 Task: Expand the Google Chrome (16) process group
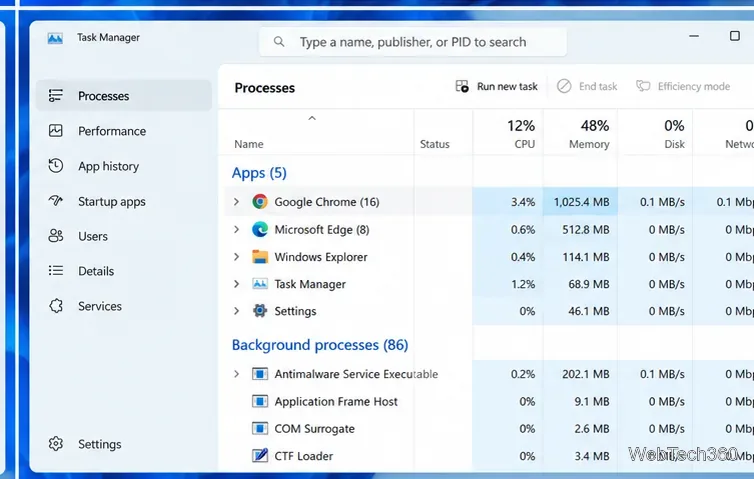point(236,202)
